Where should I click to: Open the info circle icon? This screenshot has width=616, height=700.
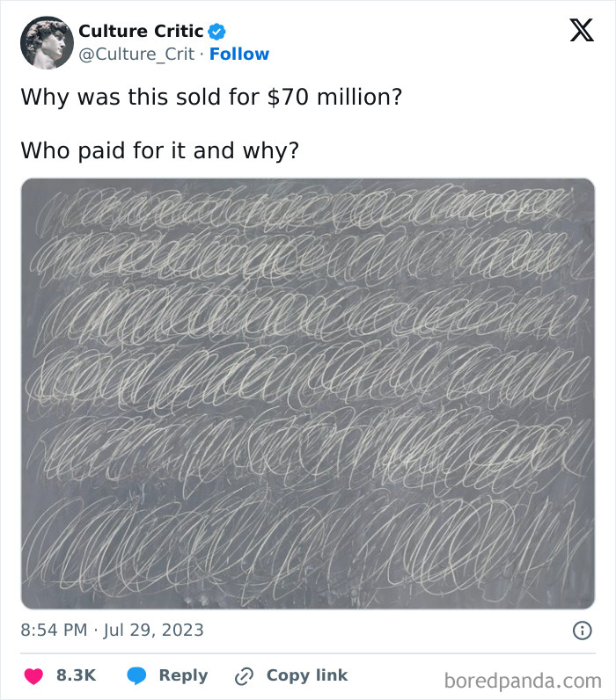(582, 631)
